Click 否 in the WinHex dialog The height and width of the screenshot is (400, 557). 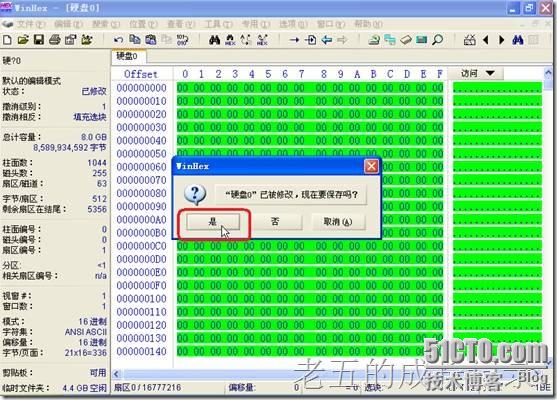tap(275, 222)
